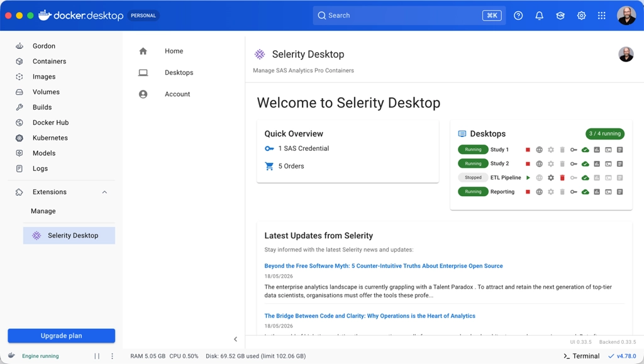Viewport: 644px width, 364px height.
Task: Collapse the Selerity side navigation arrow
Action: coord(235,339)
